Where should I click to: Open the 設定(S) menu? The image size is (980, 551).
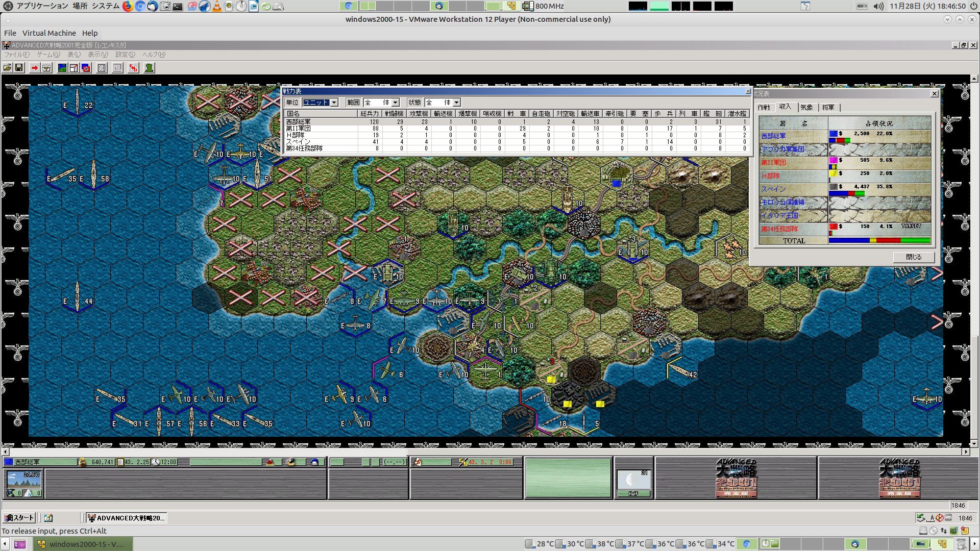click(125, 55)
